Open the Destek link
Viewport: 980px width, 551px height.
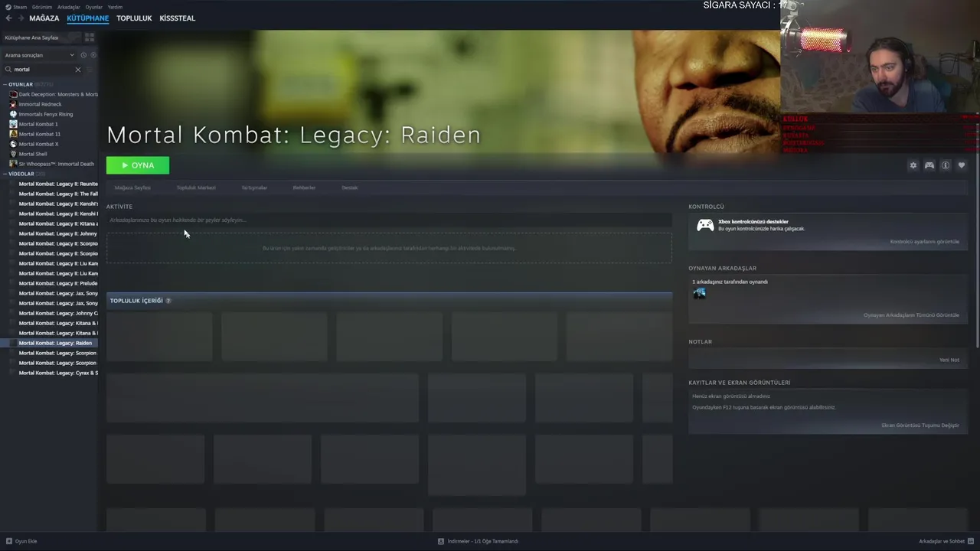pos(349,187)
